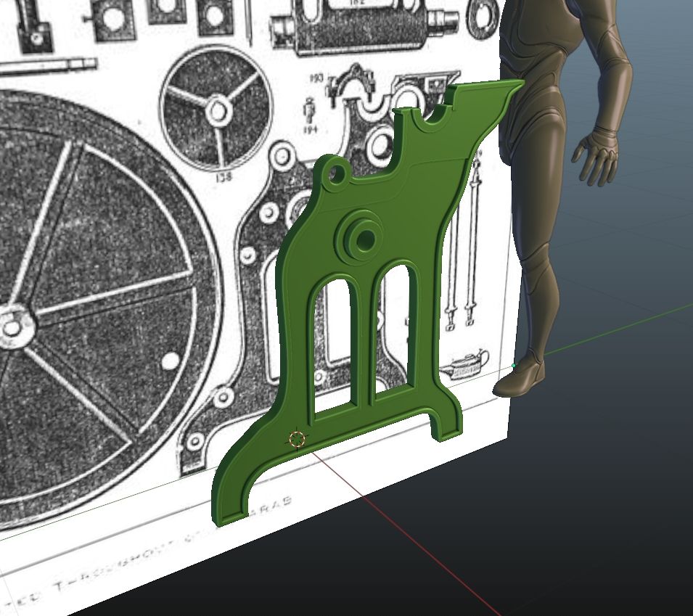Click the "138" label on the reference image
Screen dimensions: 693x616
coord(224,178)
